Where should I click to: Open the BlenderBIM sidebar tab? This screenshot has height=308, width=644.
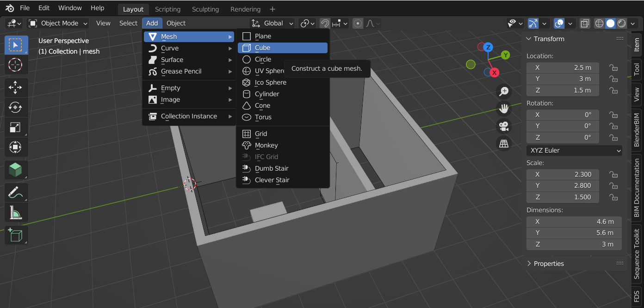click(637, 130)
